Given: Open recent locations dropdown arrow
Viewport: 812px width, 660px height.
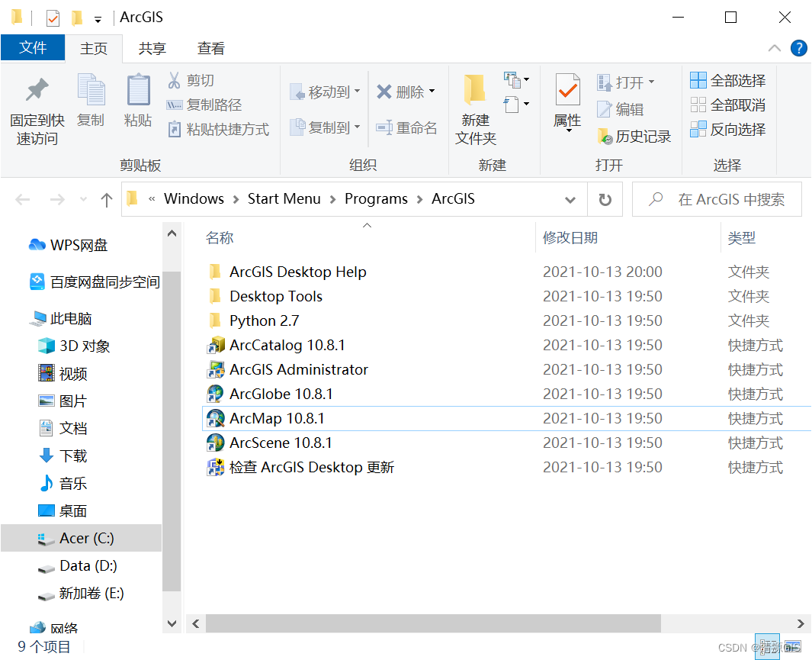Looking at the screenshot, I should pyautogui.click(x=83, y=199).
